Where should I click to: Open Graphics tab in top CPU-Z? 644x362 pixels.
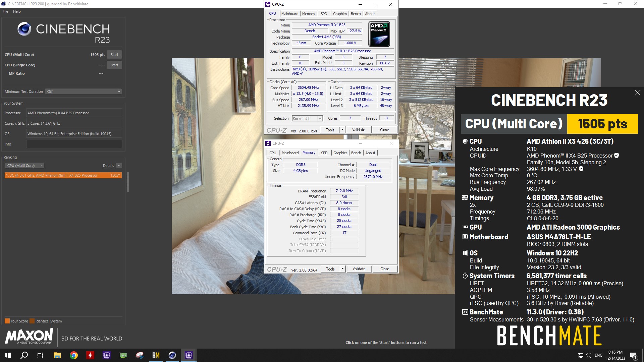(x=340, y=14)
